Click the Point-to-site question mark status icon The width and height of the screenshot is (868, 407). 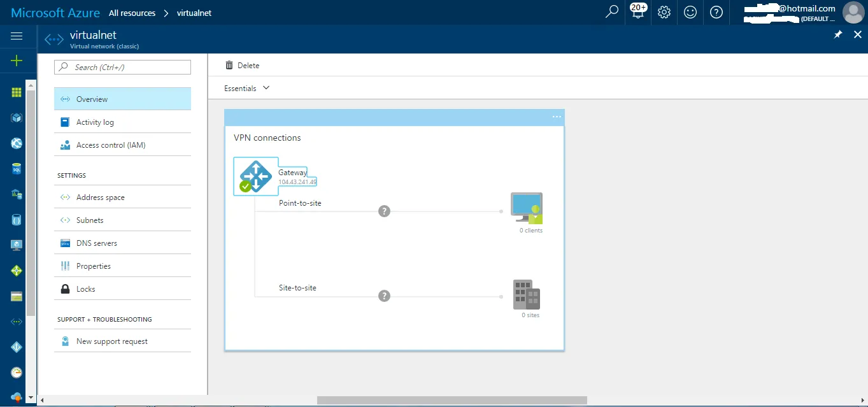[x=384, y=211]
